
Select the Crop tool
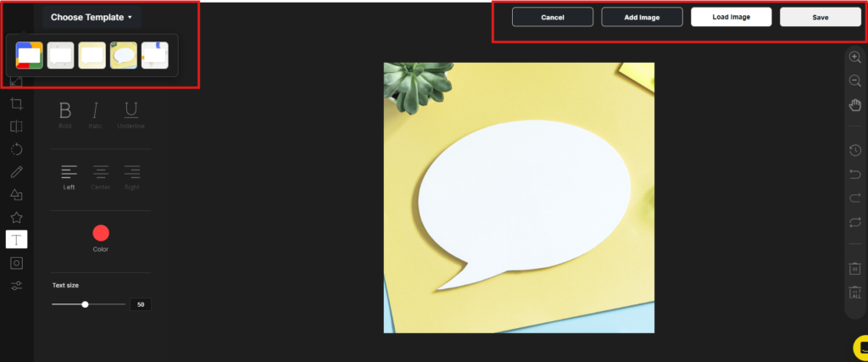(x=16, y=103)
